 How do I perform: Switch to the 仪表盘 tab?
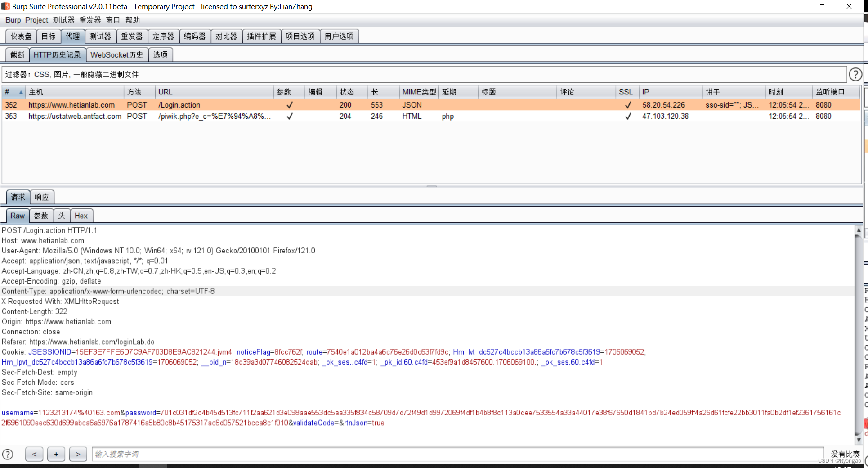[x=21, y=36]
